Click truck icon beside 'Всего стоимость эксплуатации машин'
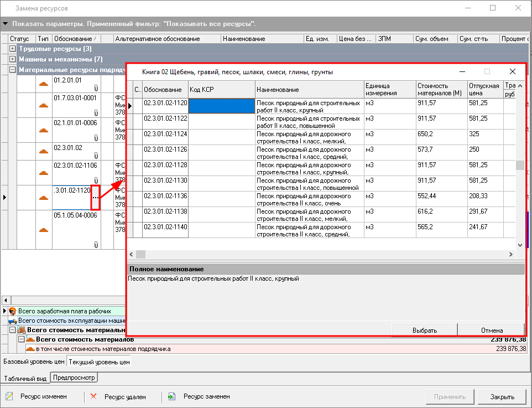This screenshot has height=408, width=532. coord(13,321)
